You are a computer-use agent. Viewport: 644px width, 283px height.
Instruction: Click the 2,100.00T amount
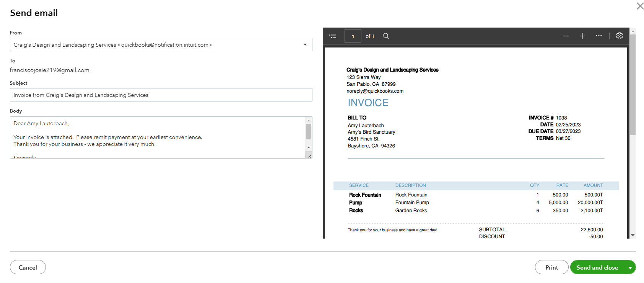click(x=592, y=211)
